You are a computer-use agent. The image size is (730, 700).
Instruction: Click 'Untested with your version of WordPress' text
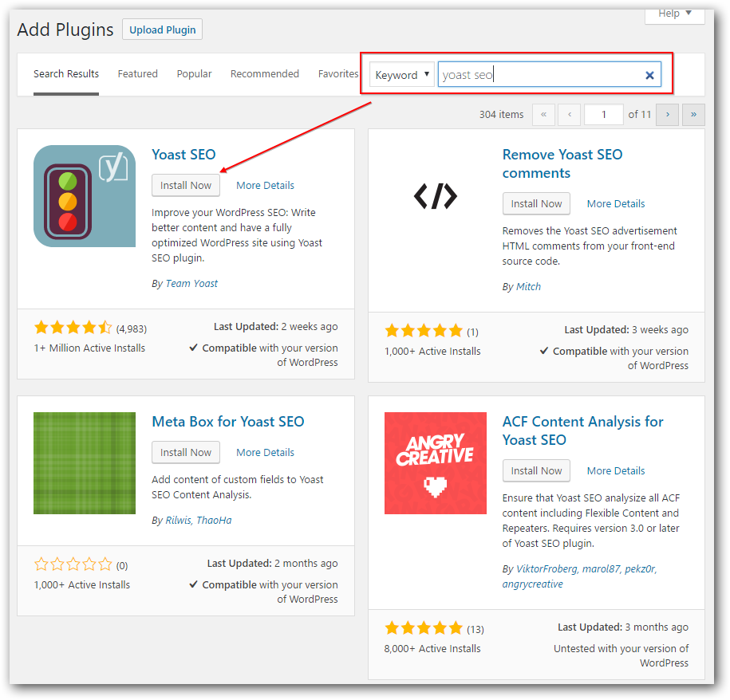tap(621, 655)
